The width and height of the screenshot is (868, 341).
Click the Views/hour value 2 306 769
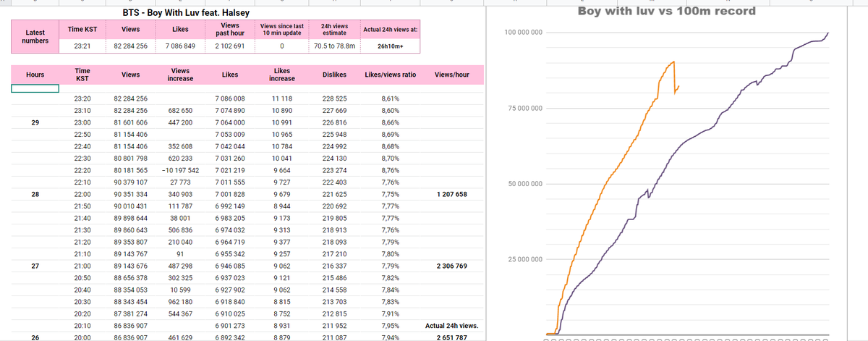pyautogui.click(x=452, y=266)
